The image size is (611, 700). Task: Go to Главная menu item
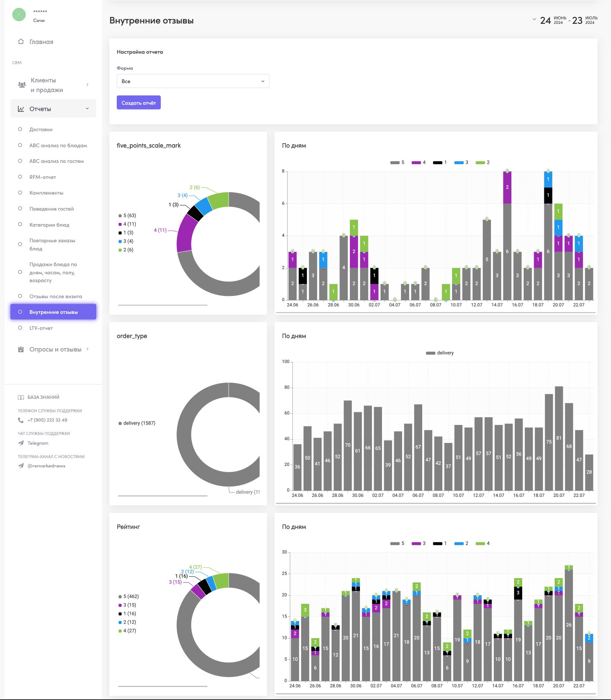click(x=41, y=42)
